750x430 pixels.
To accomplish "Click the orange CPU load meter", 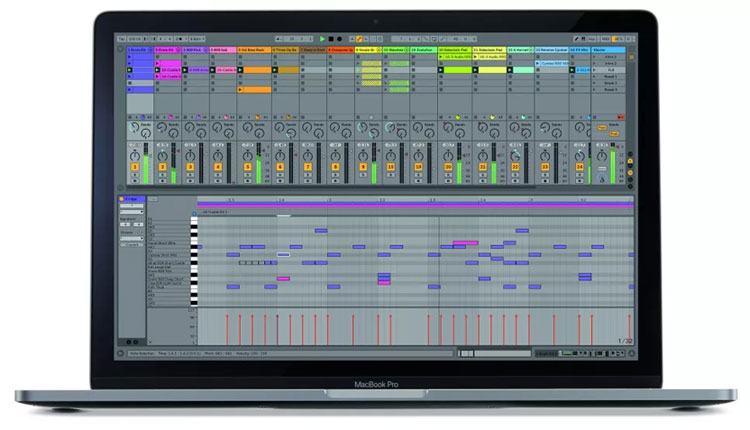I will pyautogui.click(x=618, y=39).
